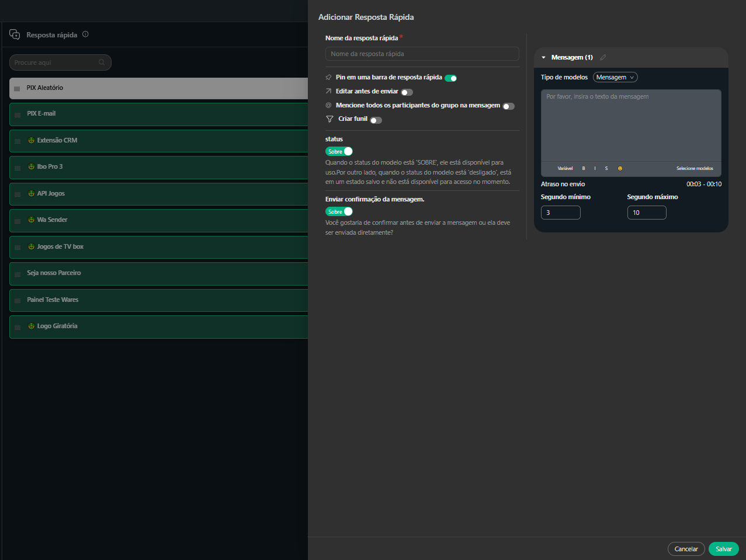The image size is (746, 560).
Task: Click the drag handle icon on PIX Aleatório
Action: click(17, 89)
